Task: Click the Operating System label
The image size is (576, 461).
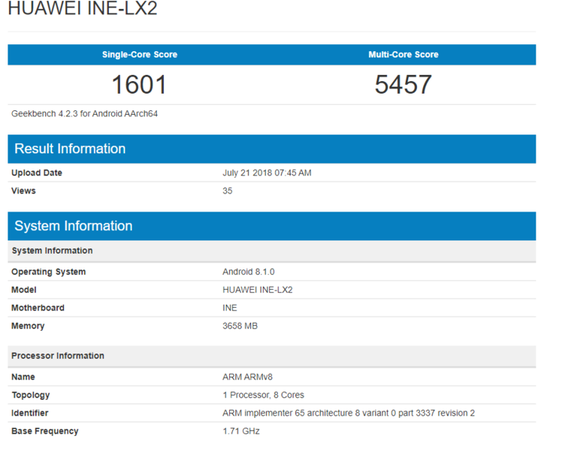Action: coord(48,272)
